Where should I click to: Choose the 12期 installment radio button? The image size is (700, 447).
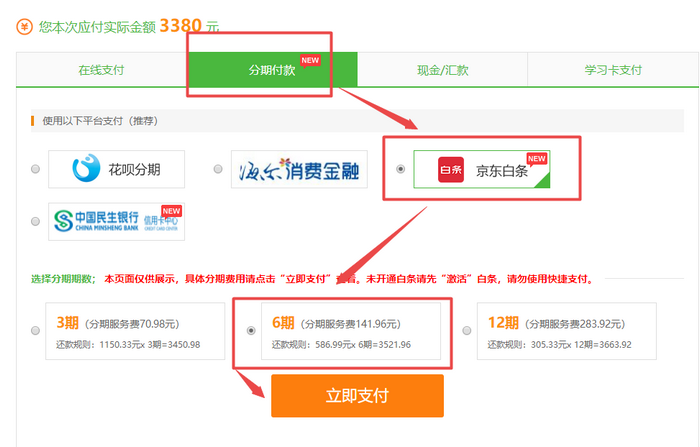(x=466, y=331)
